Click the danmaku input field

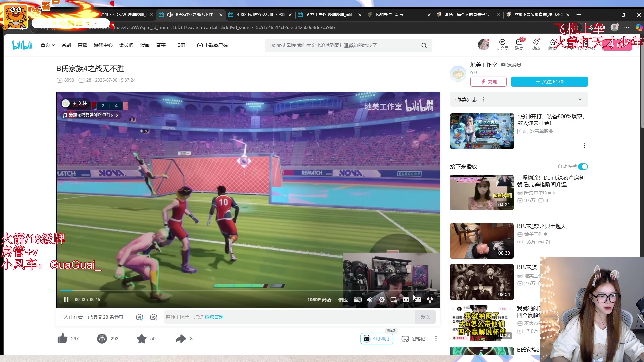[x=289, y=317]
